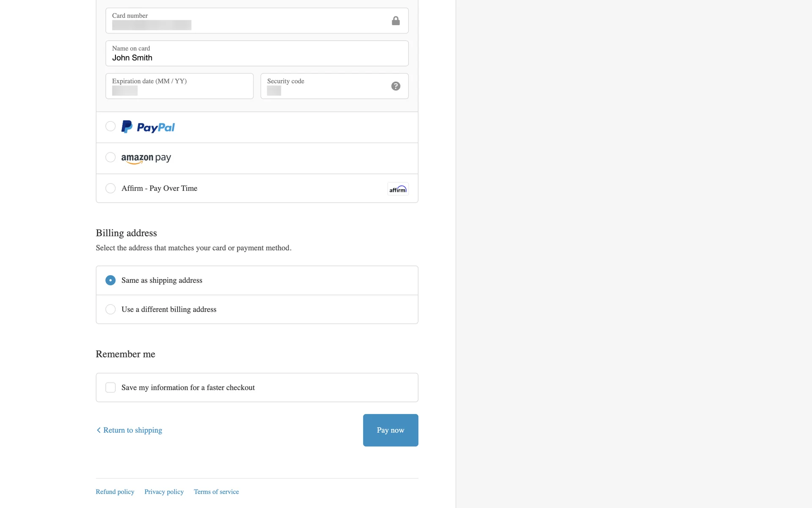The image size is (812, 508).
Task: Open the Refund policy link
Action: click(115, 491)
